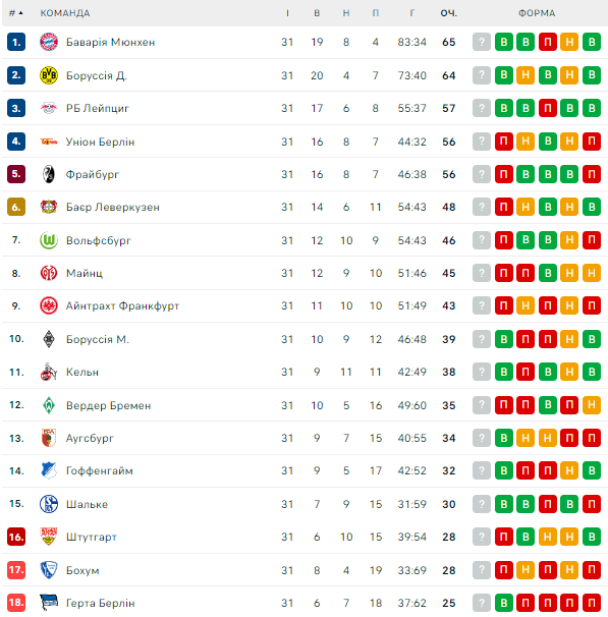608x617 pixels.
Task: Open Уніон Берлін team page link
Action: point(100,141)
